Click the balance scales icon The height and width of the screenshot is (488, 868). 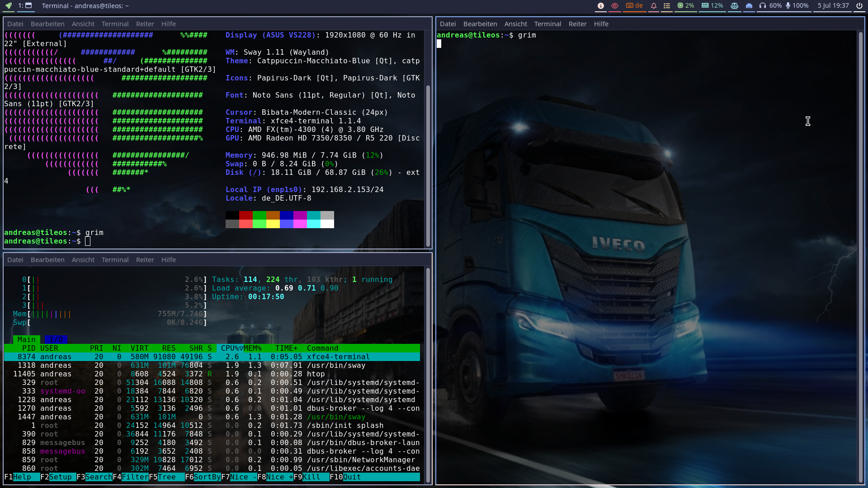coord(735,6)
